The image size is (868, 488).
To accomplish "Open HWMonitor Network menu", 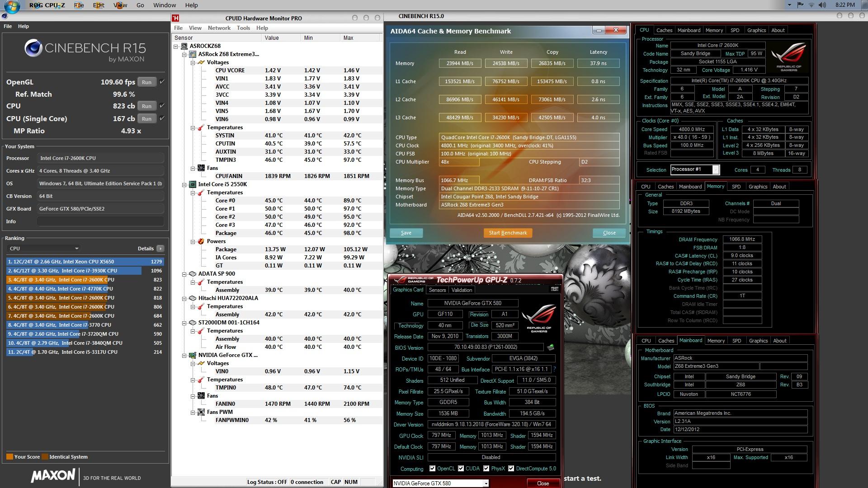I will pos(219,28).
